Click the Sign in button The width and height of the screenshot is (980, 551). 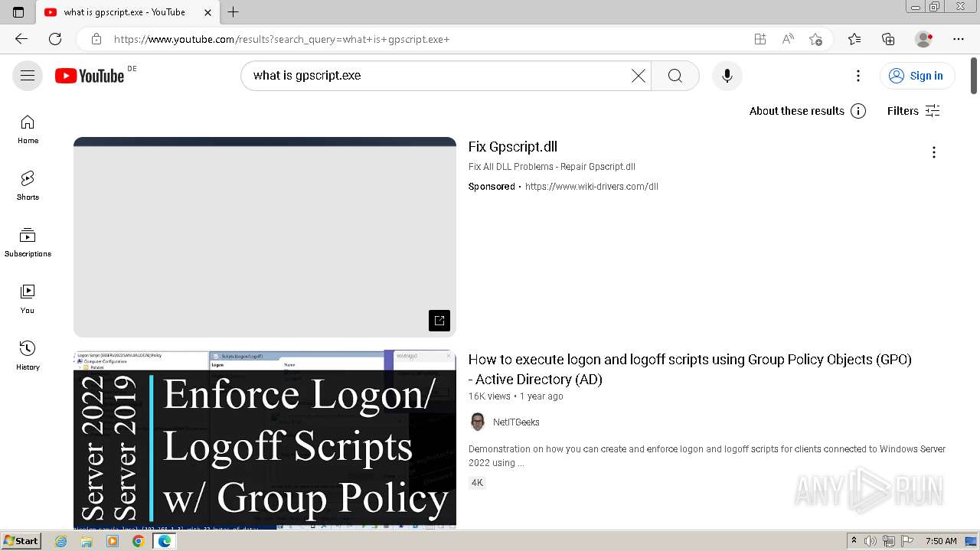pyautogui.click(x=917, y=76)
